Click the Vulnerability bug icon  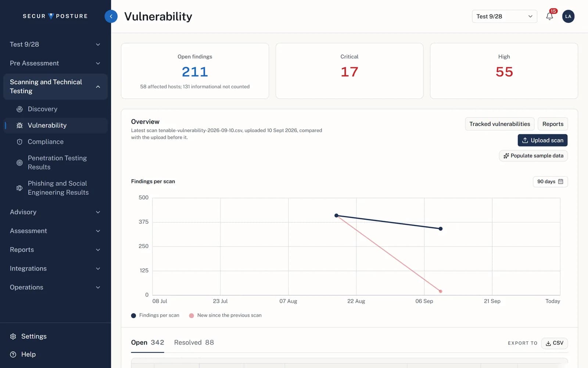click(x=20, y=125)
